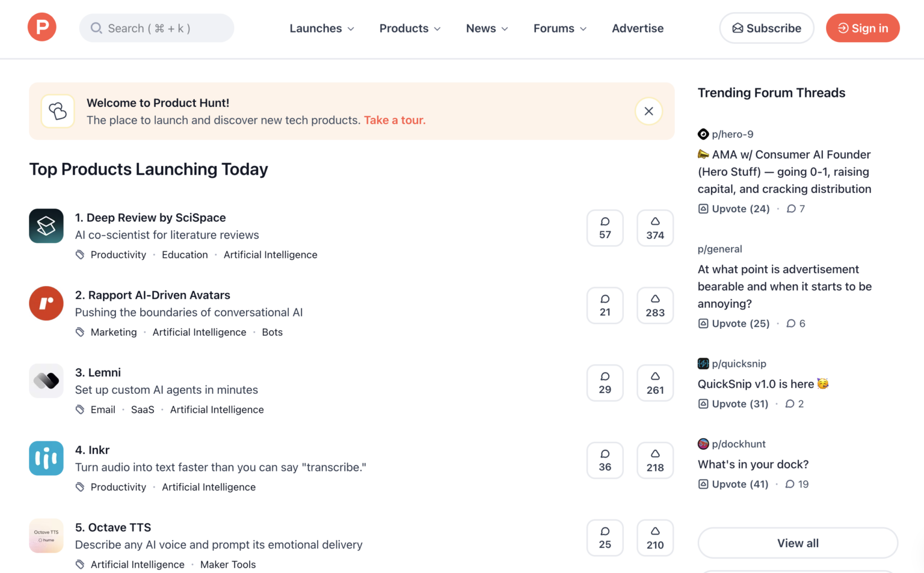Open comments for Deep Review by SciSpace
Image resolution: width=924 pixels, height=573 pixels.
[x=605, y=228]
